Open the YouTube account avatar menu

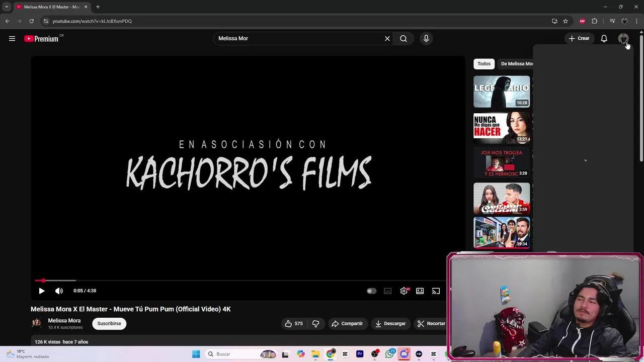[x=623, y=38]
